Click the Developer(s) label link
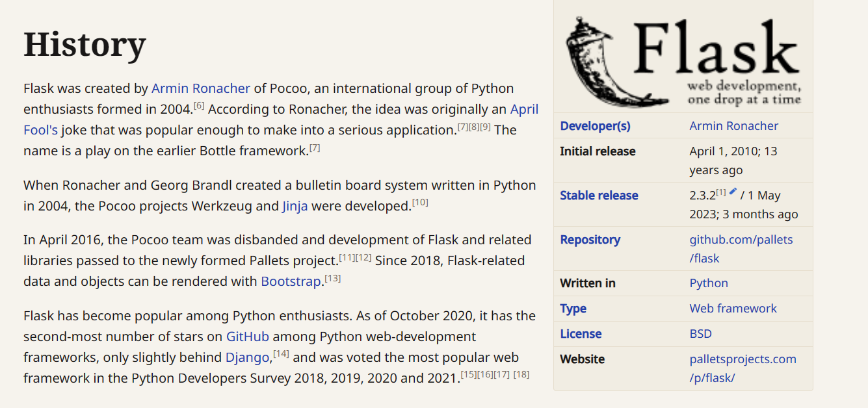868x408 pixels. click(x=595, y=126)
